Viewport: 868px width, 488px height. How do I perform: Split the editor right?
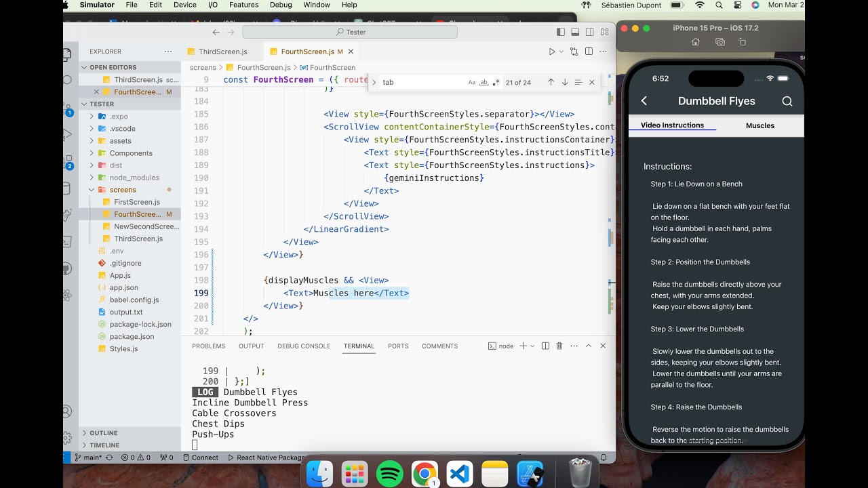pos(589,52)
